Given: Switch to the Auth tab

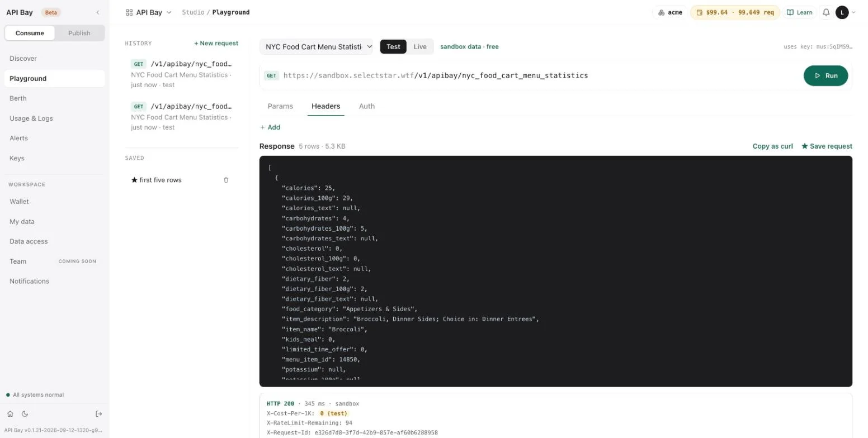Looking at the screenshot, I should pyautogui.click(x=367, y=106).
